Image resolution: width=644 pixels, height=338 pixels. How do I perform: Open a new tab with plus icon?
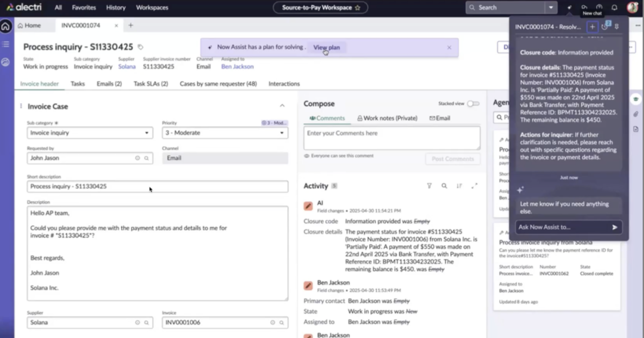pyautogui.click(x=130, y=25)
